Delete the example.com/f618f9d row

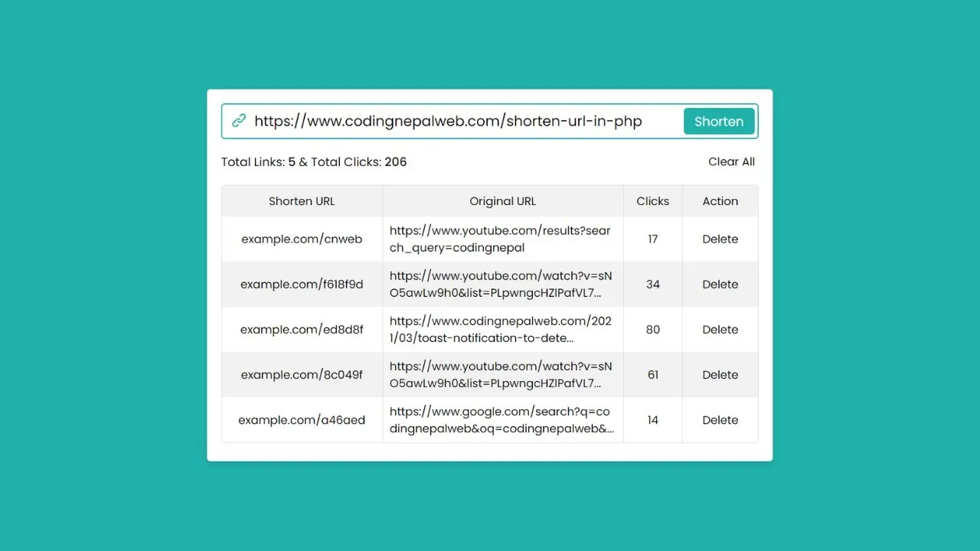coord(720,284)
